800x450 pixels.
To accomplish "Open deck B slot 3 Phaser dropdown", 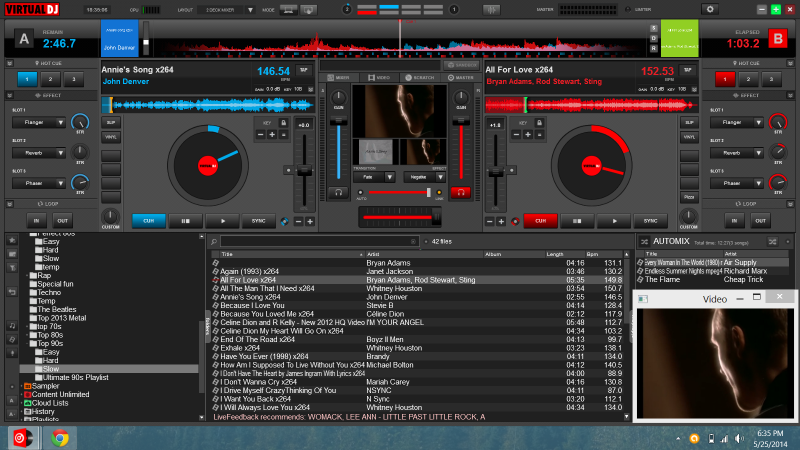I will tap(758, 183).
